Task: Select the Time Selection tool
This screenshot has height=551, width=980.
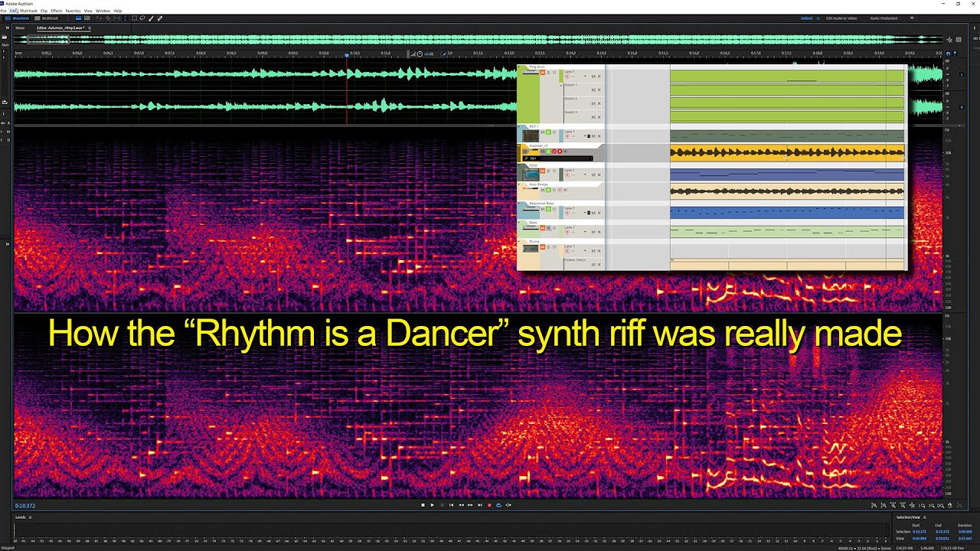Action: point(125,18)
